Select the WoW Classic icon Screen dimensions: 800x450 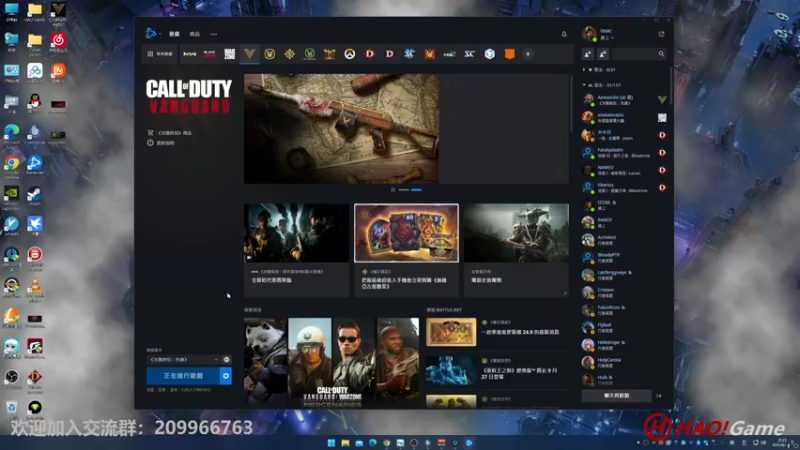[x=310, y=54]
